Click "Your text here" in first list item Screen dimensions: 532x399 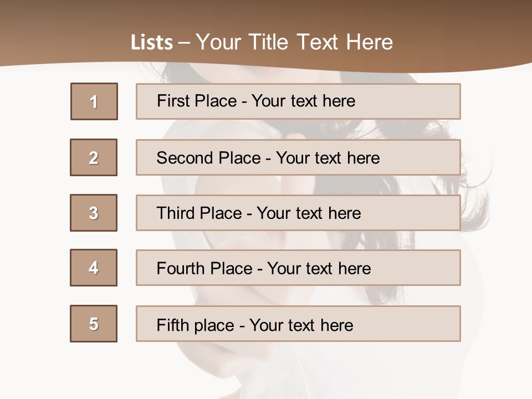[303, 101]
